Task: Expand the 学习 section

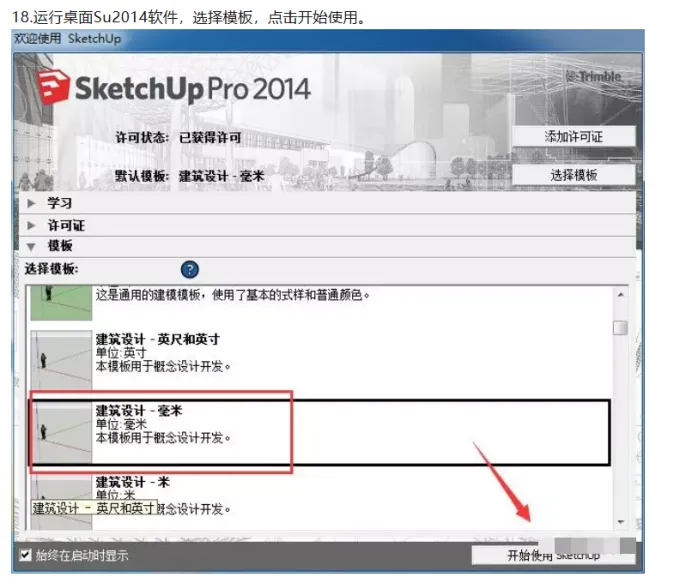Action: coord(327,203)
